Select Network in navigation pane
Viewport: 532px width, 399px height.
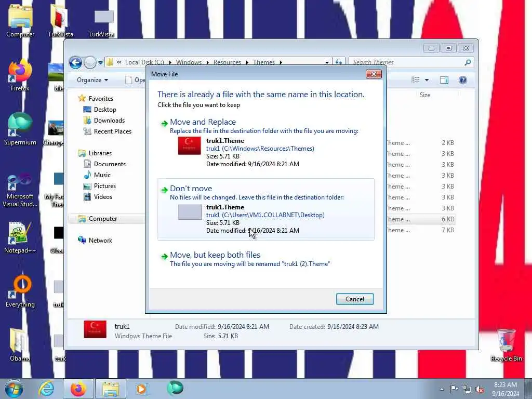[x=100, y=240]
